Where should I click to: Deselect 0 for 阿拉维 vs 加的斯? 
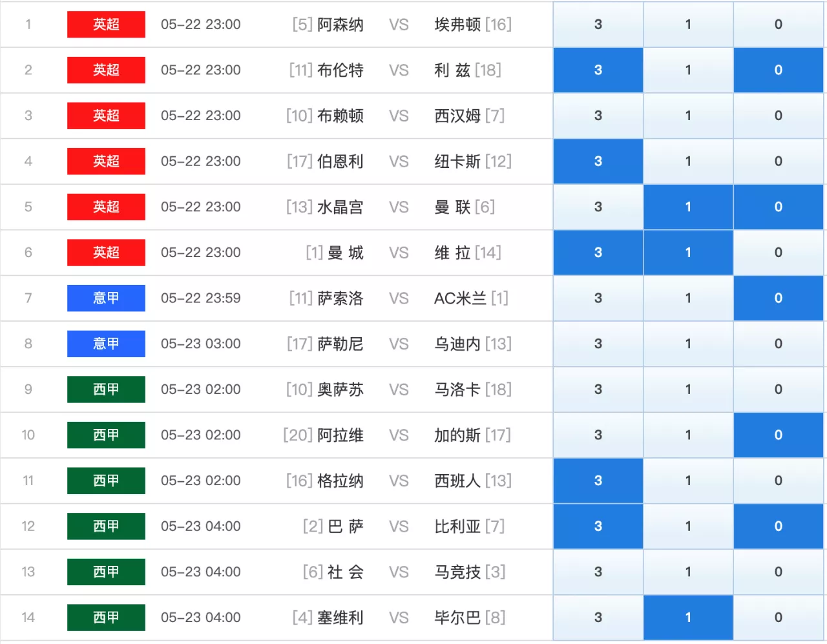point(779,435)
